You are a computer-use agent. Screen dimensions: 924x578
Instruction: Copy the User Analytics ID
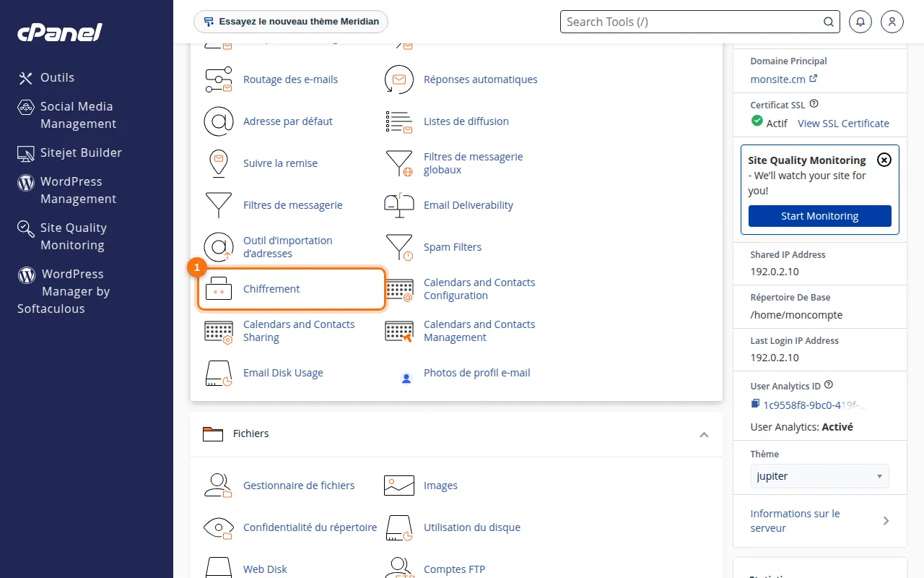(x=755, y=404)
